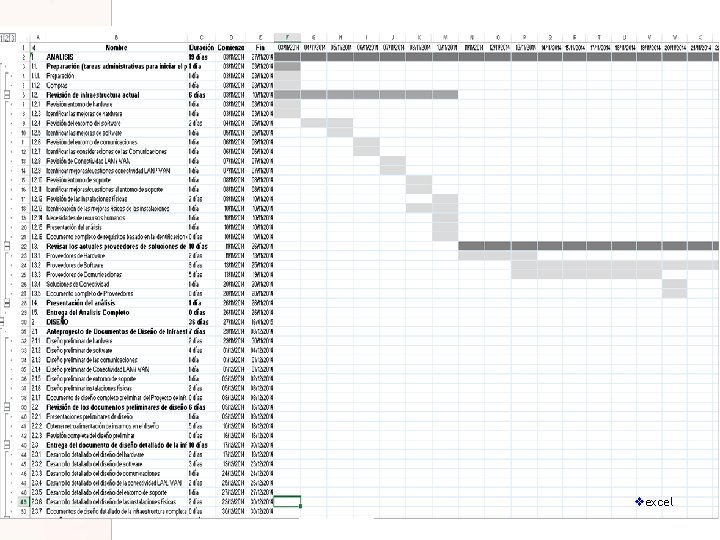Click the row 49 highlighted row header
Screen dimensions: 720x540
[24, 501]
